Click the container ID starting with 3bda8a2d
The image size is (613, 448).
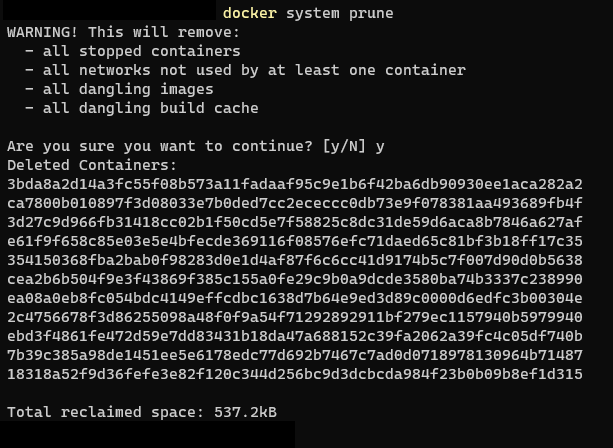tap(295, 184)
